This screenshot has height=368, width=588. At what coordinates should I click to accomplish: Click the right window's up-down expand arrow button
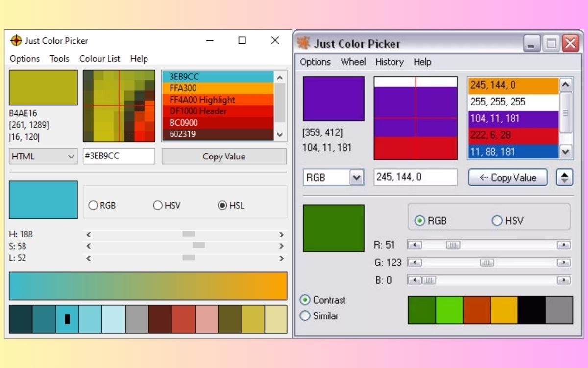pos(564,178)
